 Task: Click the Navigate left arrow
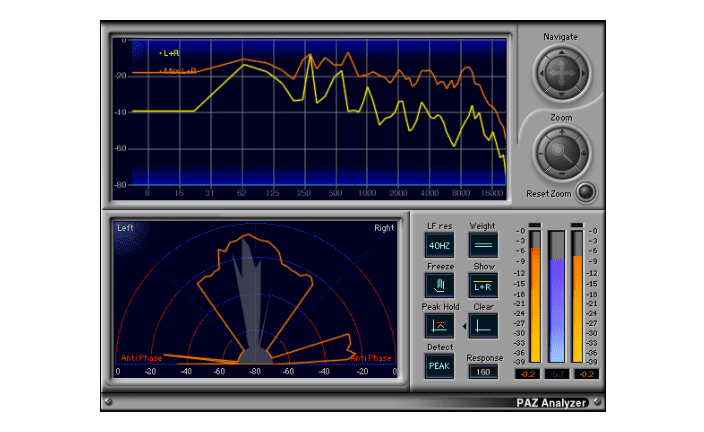point(541,73)
